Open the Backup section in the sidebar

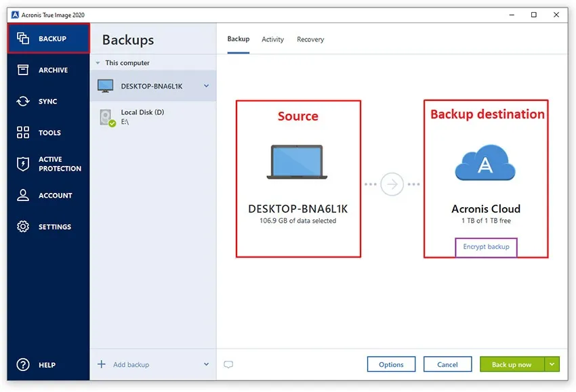point(47,39)
